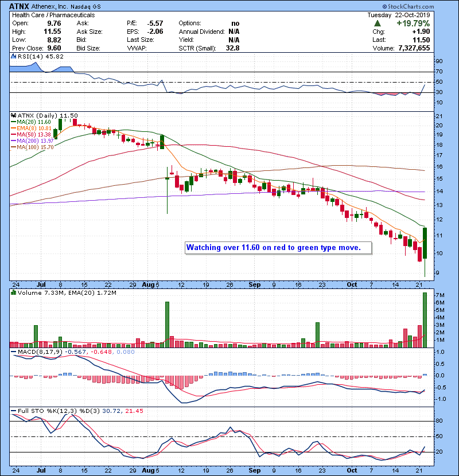
Task: Click the 'Watching over 11.60' annotation box
Action: (x=278, y=248)
